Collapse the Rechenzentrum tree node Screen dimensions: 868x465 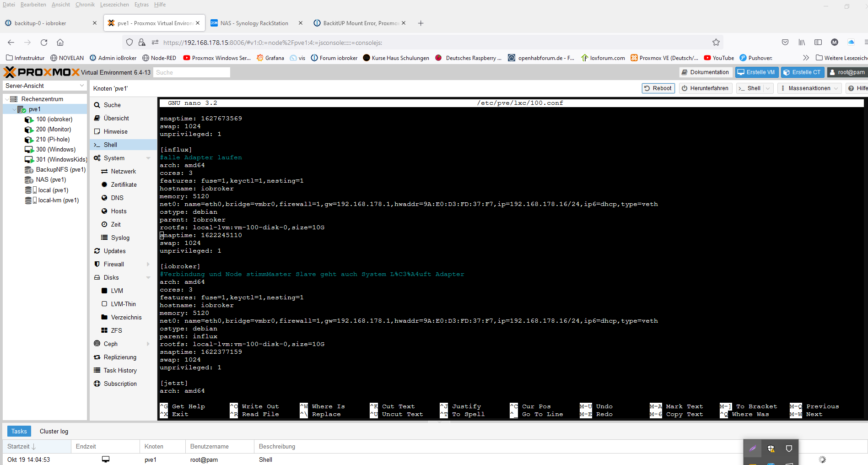[x=7, y=99]
